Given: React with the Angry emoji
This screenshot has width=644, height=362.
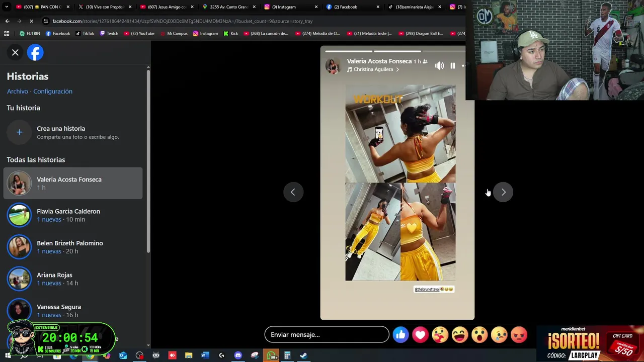Looking at the screenshot, I should [519, 335].
